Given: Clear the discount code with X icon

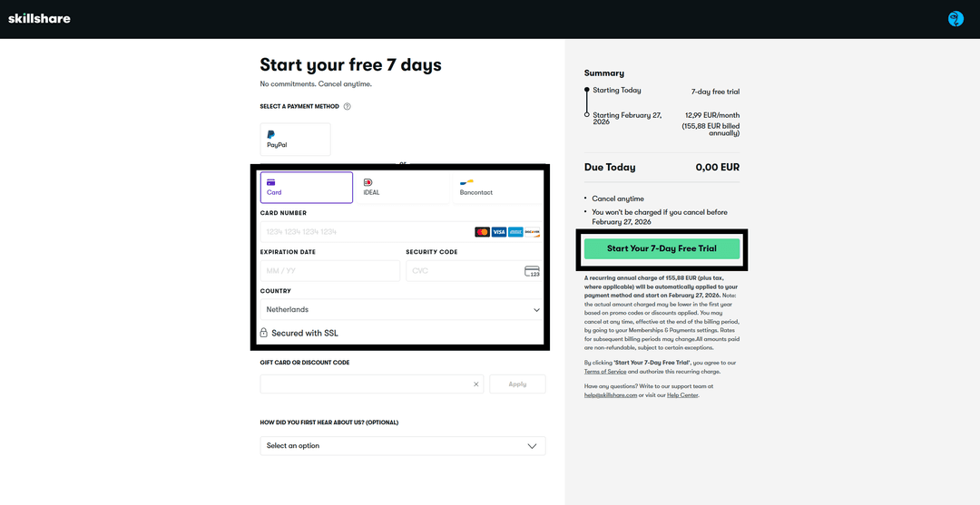Looking at the screenshot, I should [475, 384].
